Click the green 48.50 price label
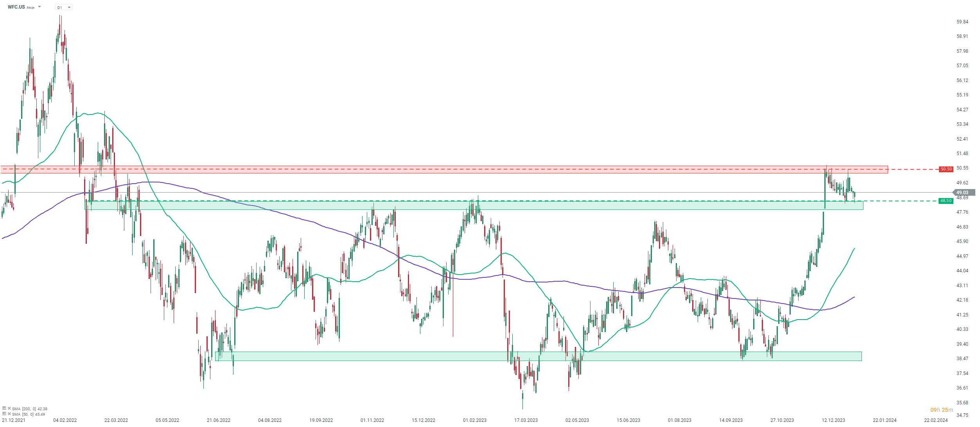Screen dimensions: 980x427 (946, 201)
